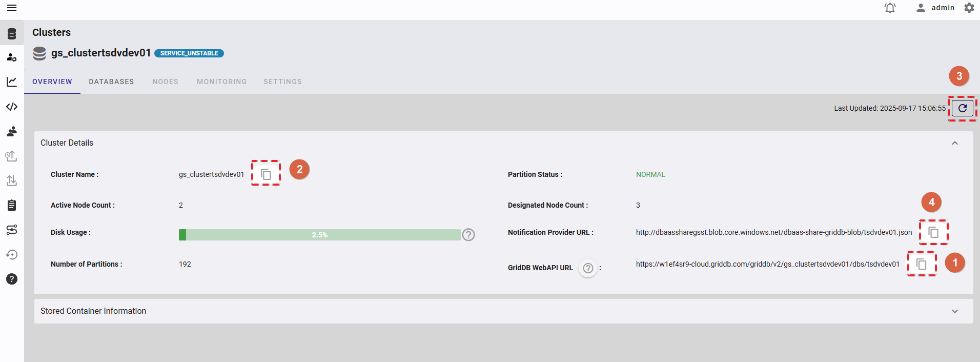Screen dimensions: 980x362
Task: Refresh the cluster overview data
Action: click(x=963, y=108)
